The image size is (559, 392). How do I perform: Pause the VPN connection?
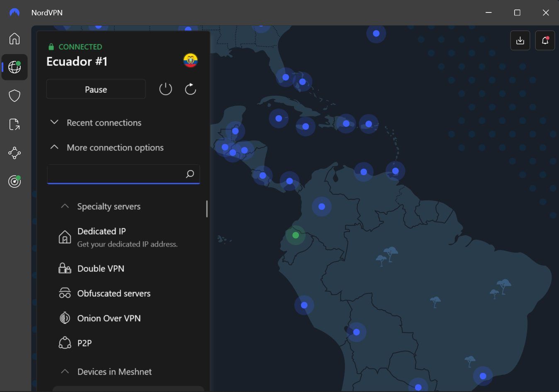click(96, 89)
